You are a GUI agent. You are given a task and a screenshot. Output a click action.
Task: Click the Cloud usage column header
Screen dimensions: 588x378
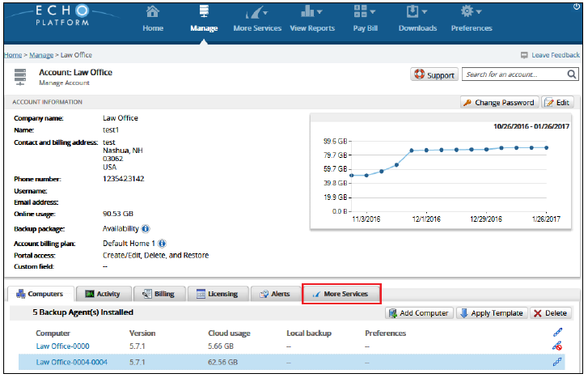pyautogui.click(x=229, y=333)
